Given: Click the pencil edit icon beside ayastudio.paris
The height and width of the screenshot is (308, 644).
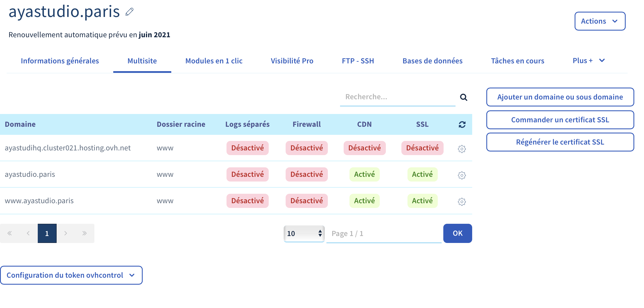Looking at the screenshot, I should click(x=129, y=12).
